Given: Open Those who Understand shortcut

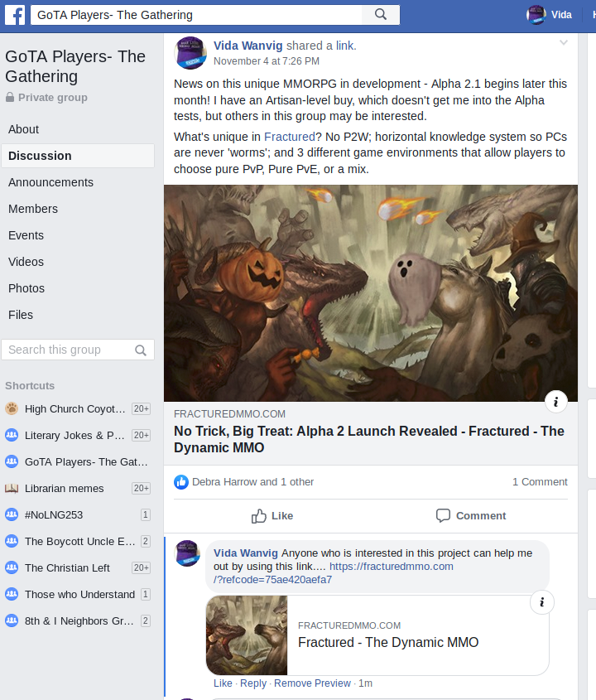Looking at the screenshot, I should click(x=79, y=595).
